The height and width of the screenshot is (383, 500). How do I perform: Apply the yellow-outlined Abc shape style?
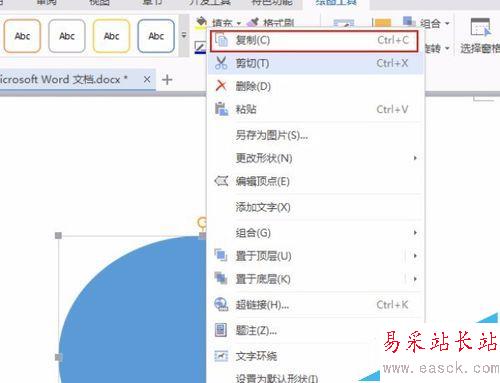[x=112, y=36]
